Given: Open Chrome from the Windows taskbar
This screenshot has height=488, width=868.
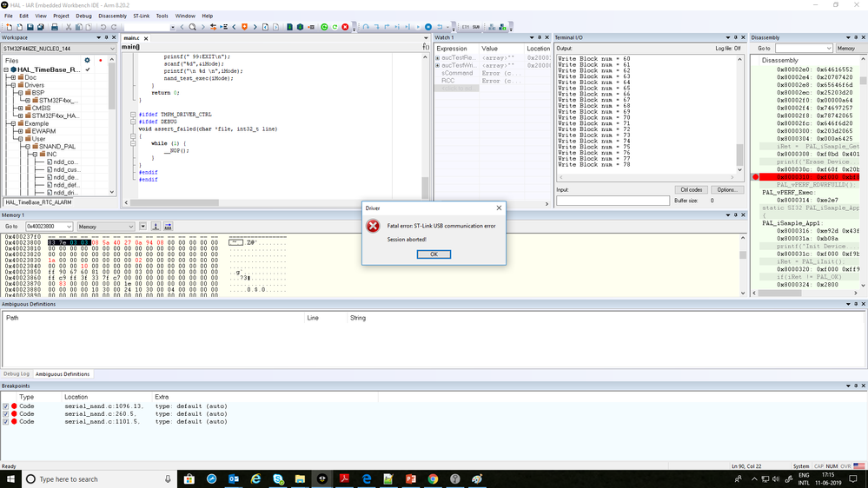Looking at the screenshot, I should (433, 479).
